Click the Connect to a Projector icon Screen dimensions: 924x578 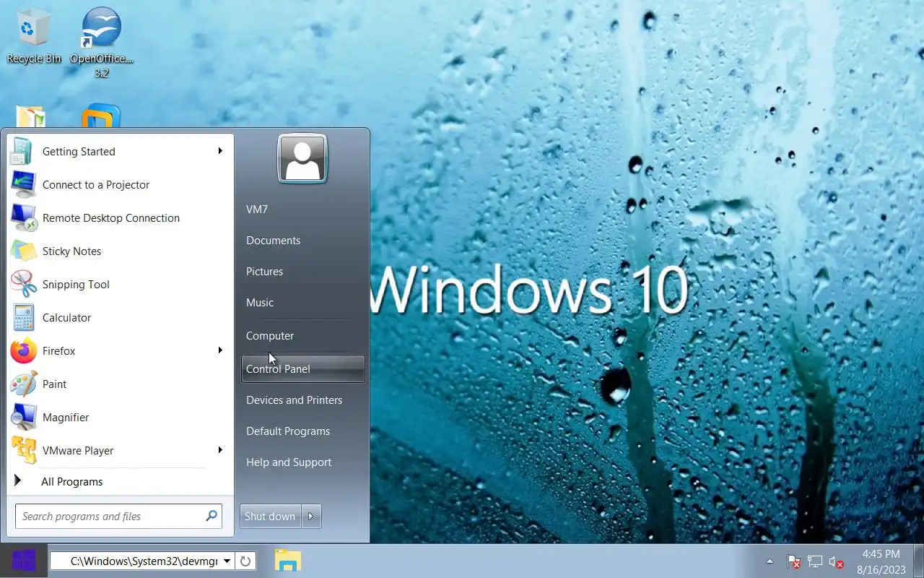click(23, 184)
